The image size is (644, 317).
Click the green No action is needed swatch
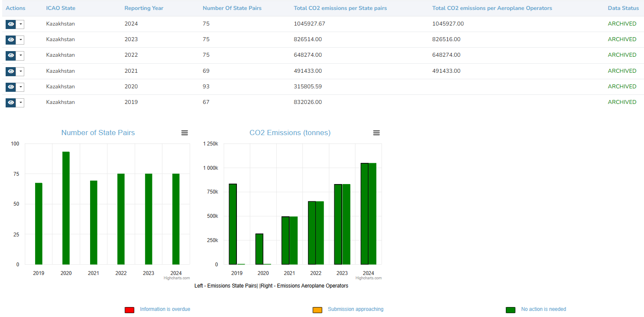(511, 310)
